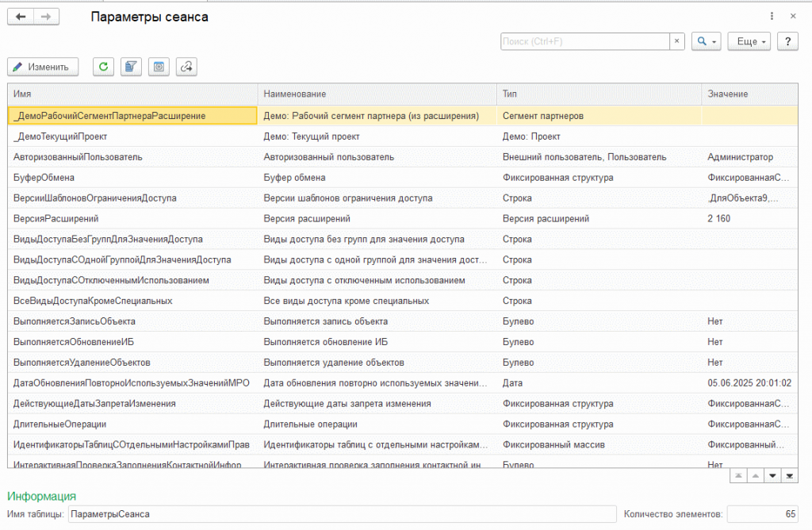Sort by the Наименование column header
The image size is (812, 530).
tap(377, 94)
